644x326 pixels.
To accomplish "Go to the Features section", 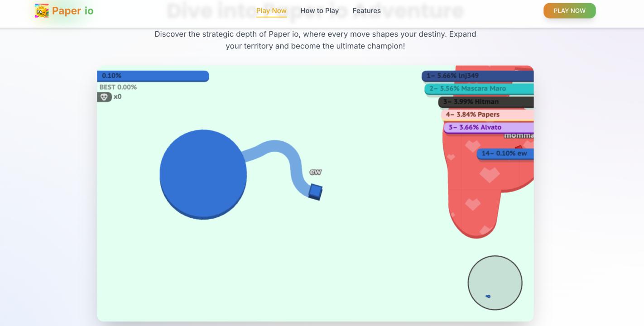I will coord(366,11).
